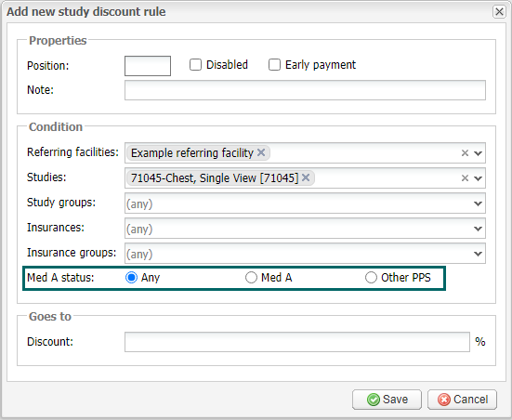Remove the 71045-Chest study tag
This screenshot has width=512, height=420.
coord(306,177)
